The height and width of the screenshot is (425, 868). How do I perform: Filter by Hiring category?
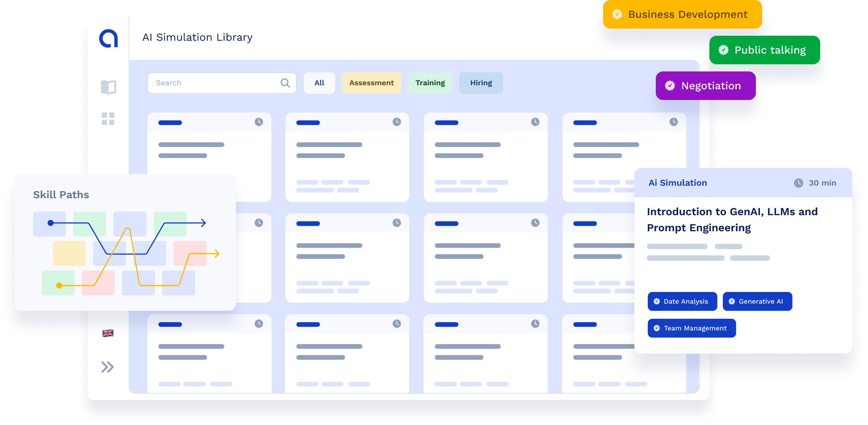(x=481, y=83)
